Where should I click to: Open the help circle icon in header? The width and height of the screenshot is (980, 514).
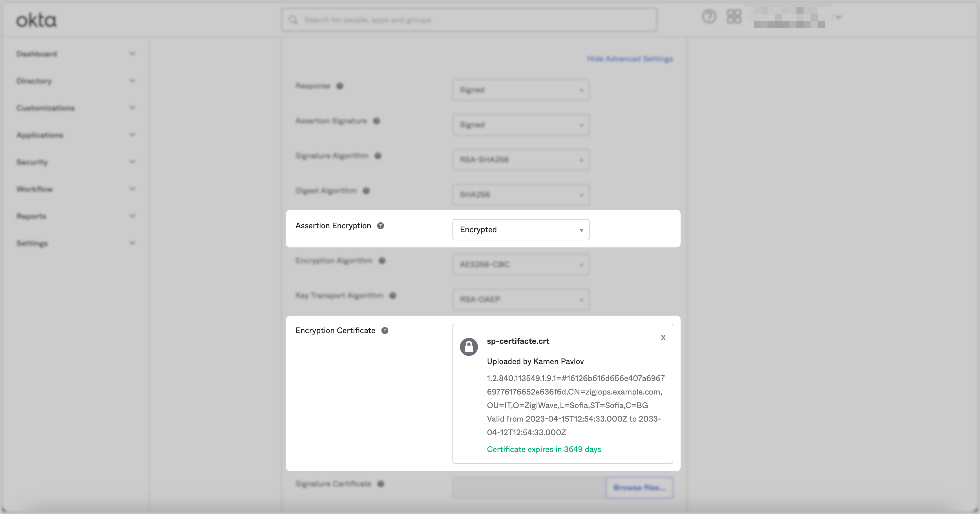709,17
